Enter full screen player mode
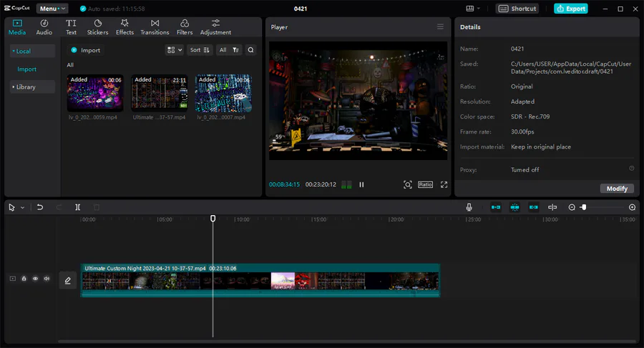This screenshot has width=644, height=348. pyautogui.click(x=444, y=184)
